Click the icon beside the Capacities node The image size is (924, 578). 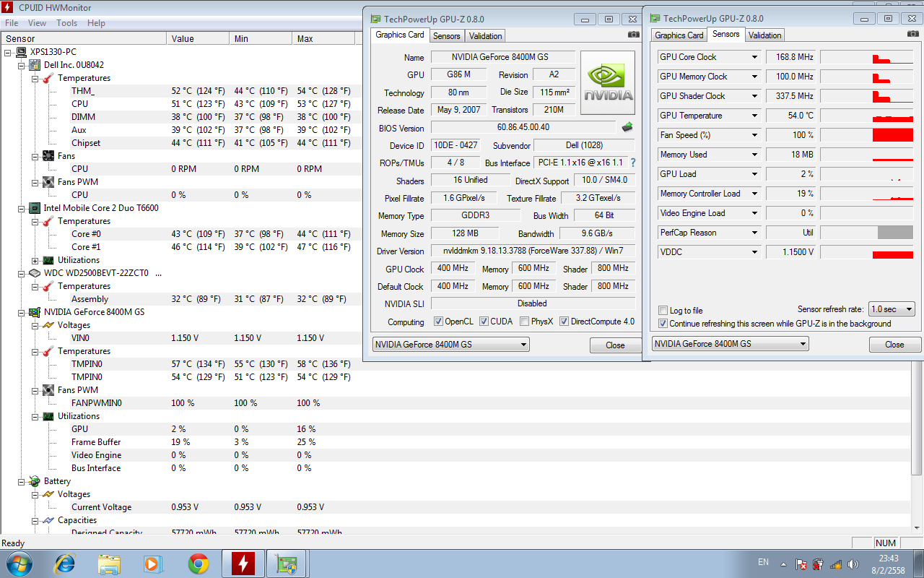(48, 520)
